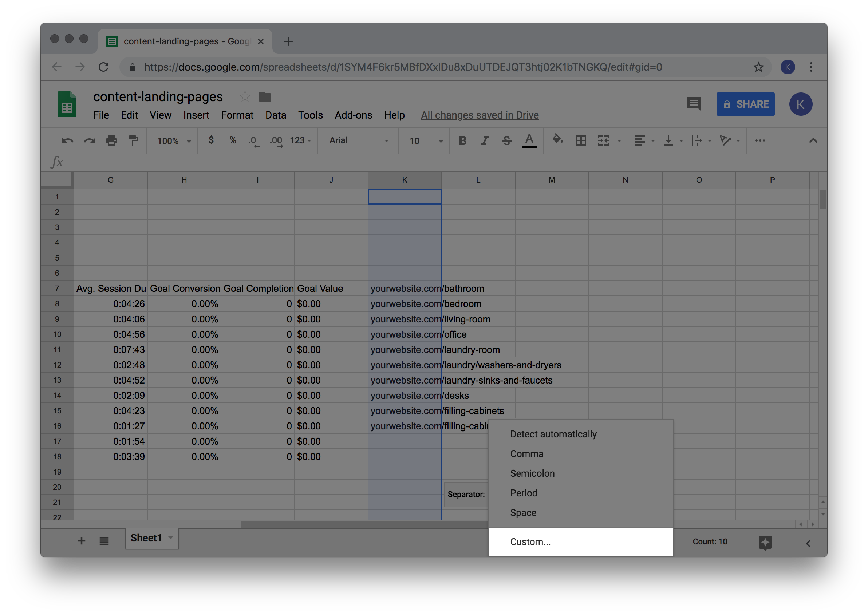This screenshot has height=615, width=868.
Task: Open the 123 number format dropdown
Action: click(300, 140)
